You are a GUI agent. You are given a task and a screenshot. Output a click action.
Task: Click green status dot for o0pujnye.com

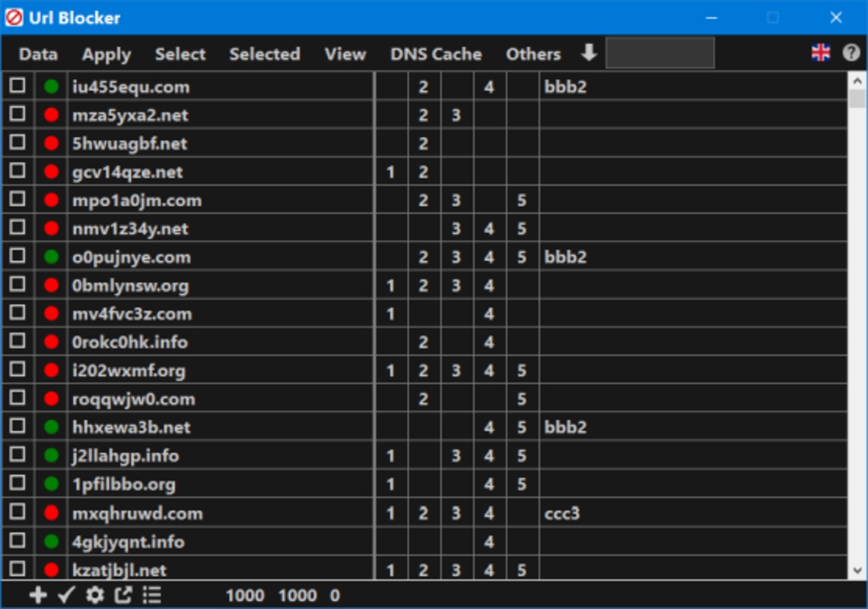point(52,257)
